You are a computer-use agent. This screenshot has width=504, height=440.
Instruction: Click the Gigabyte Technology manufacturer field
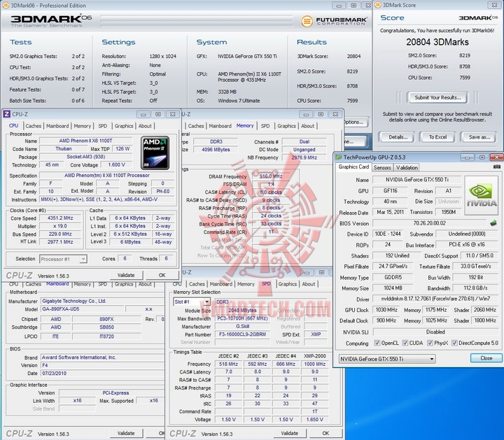click(x=102, y=301)
